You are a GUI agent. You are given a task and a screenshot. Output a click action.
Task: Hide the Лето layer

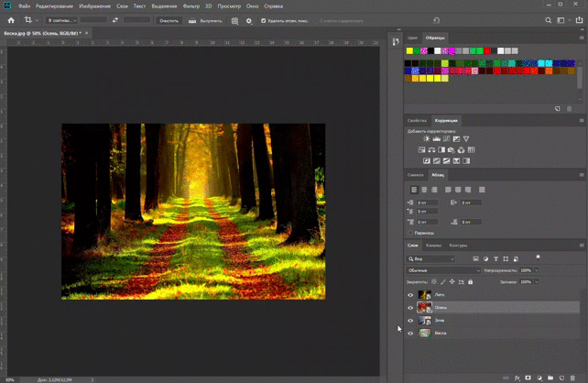tap(410, 295)
